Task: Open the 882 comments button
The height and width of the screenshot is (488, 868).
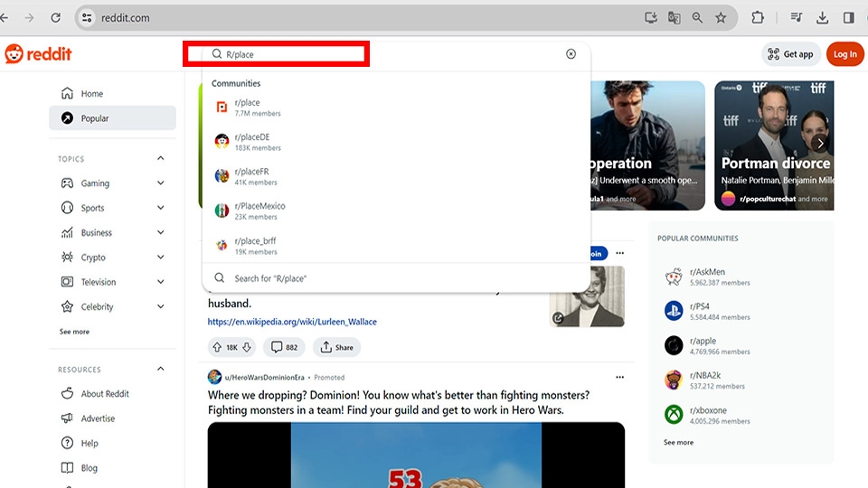Action: [x=284, y=347]
